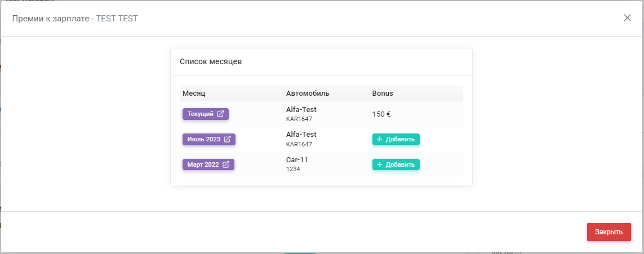This screenshot has height=254, width=644.
Task: Click the Alfa-Test name in the Июль 2023 row
Action: (x=301, y=135)
